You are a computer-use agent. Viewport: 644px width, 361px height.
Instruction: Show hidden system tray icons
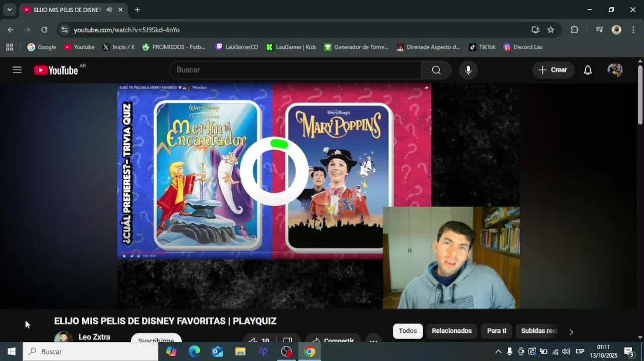(x=498, y=351)
